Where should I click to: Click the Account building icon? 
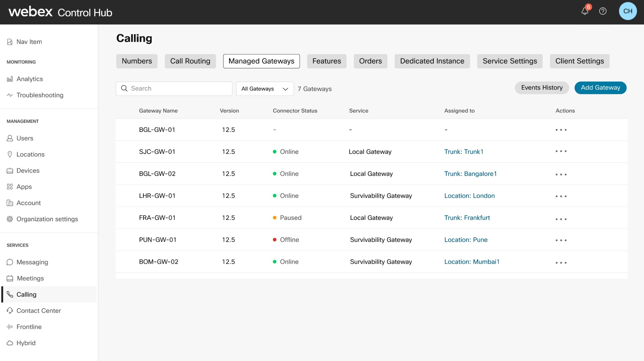click(10, 203)
